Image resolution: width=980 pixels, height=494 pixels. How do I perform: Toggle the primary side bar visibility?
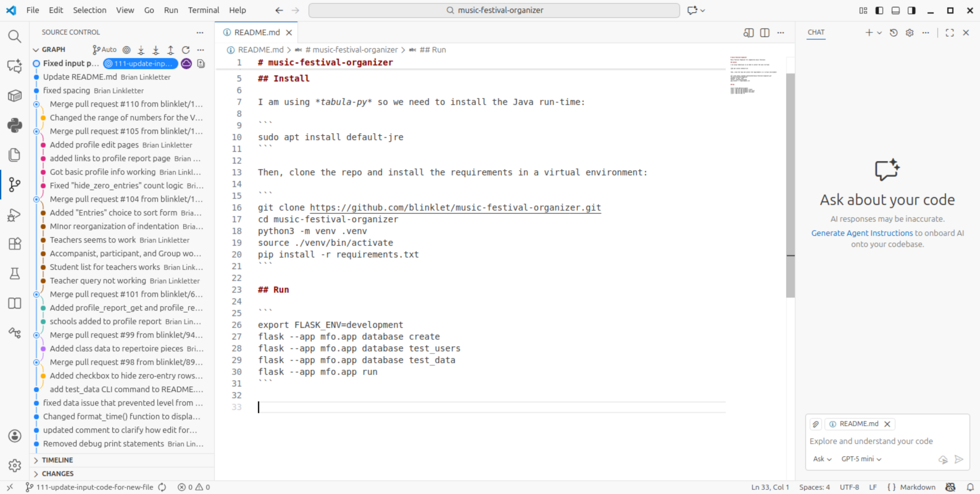[879, 10]
